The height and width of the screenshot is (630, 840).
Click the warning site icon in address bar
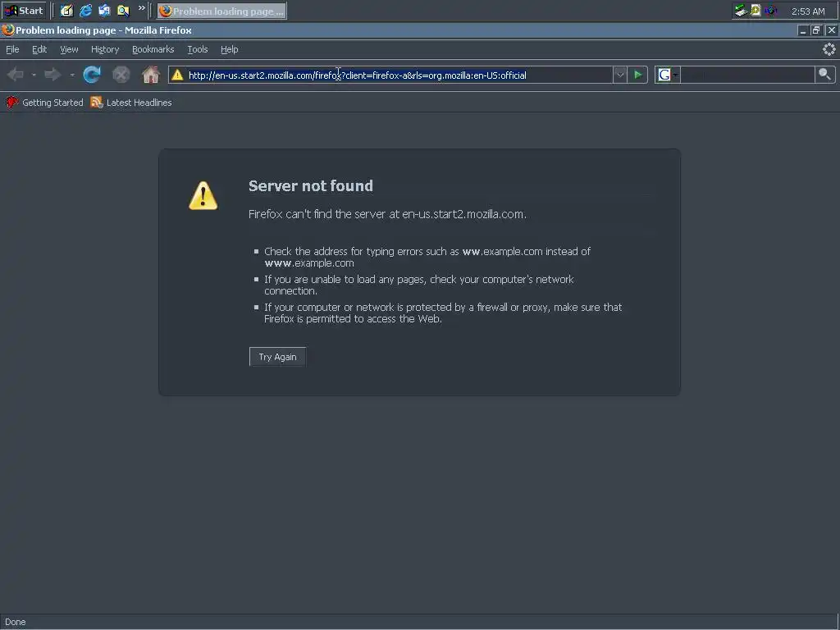click(177, 75)
